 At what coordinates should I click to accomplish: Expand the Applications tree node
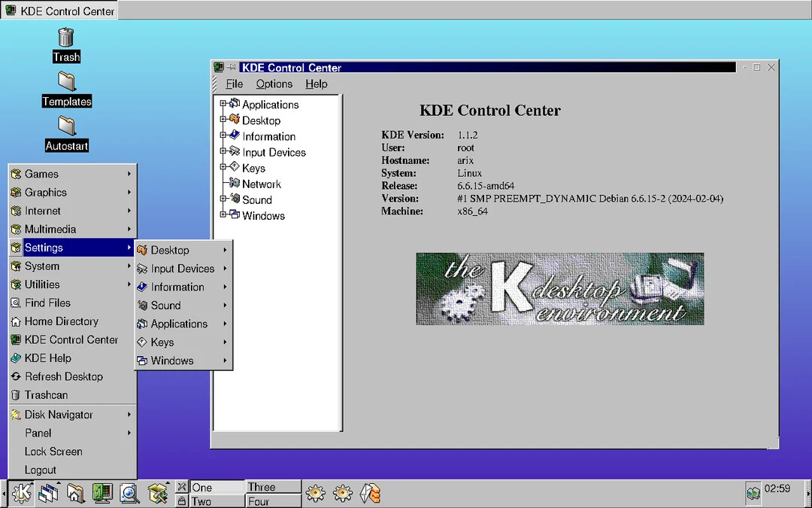(x=223, y=104)
